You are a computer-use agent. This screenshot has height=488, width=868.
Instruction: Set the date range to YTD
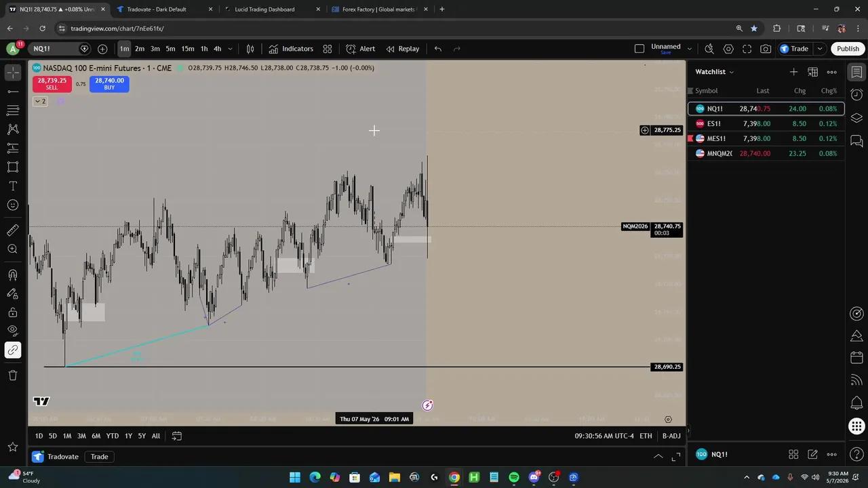(x=113, y=436)
